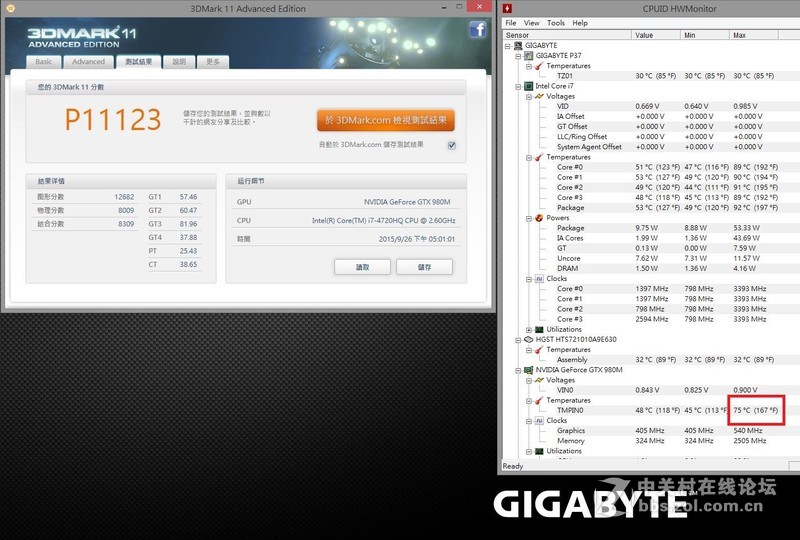
Task: Click the orange 3DMark.com view results button
Action: coord(386,120)
